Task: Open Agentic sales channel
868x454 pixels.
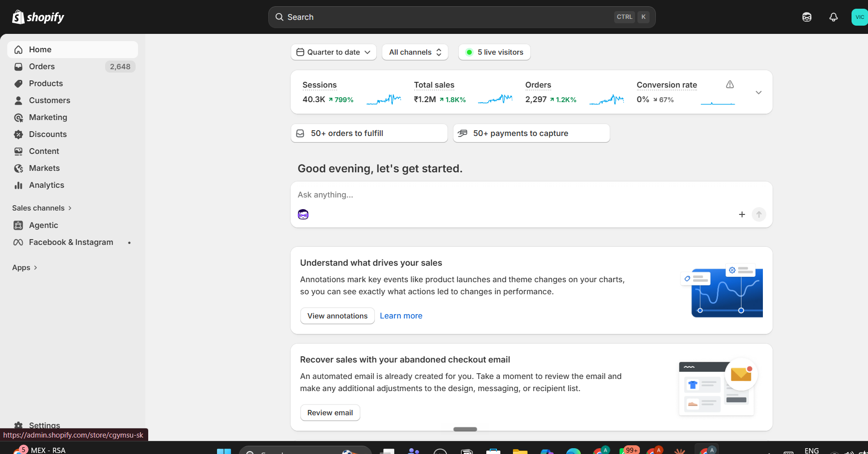Action: pos(73,225)
